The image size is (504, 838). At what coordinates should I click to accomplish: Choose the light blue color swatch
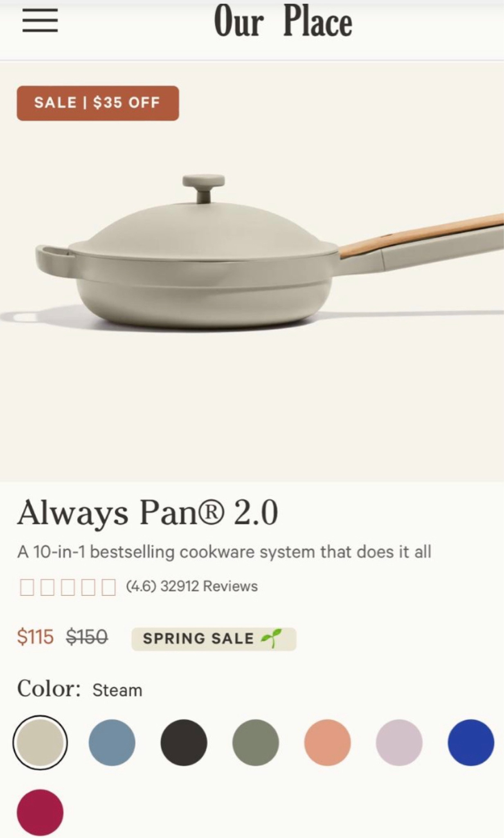112,742
